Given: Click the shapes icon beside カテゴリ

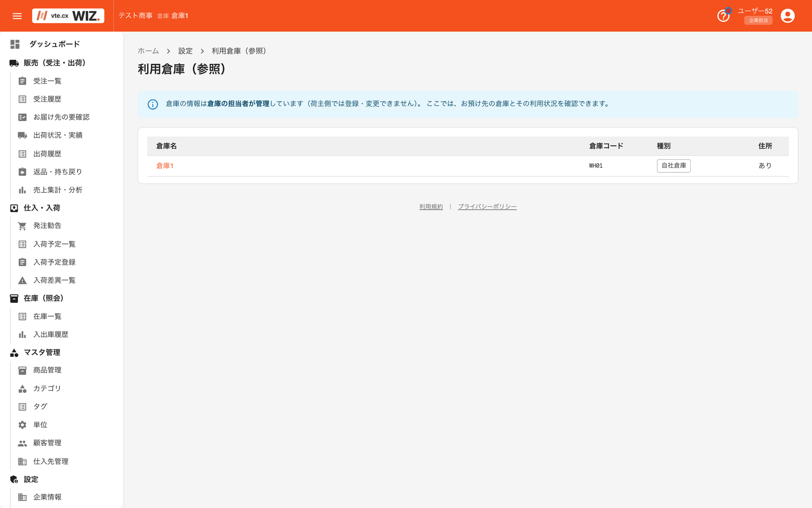Looking at the screenshot, I should point(22,389).
